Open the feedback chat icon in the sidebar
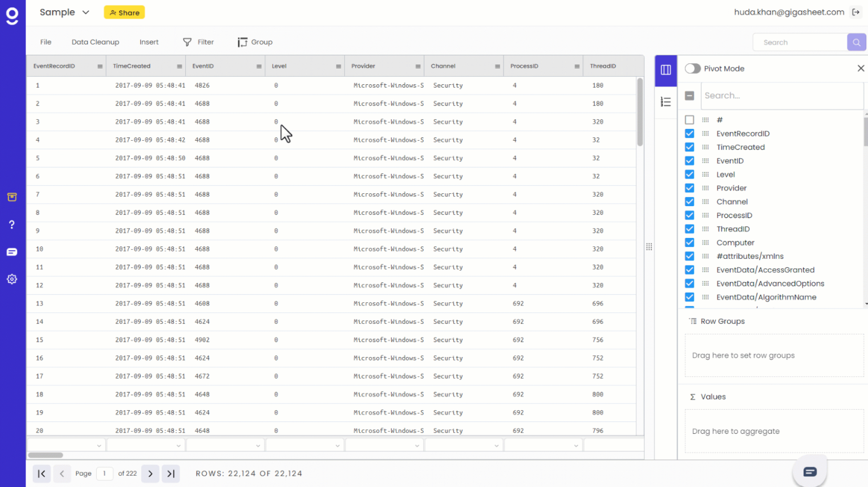Image resolution: width=868 pixels, height=487 pixels. (12, 251)
